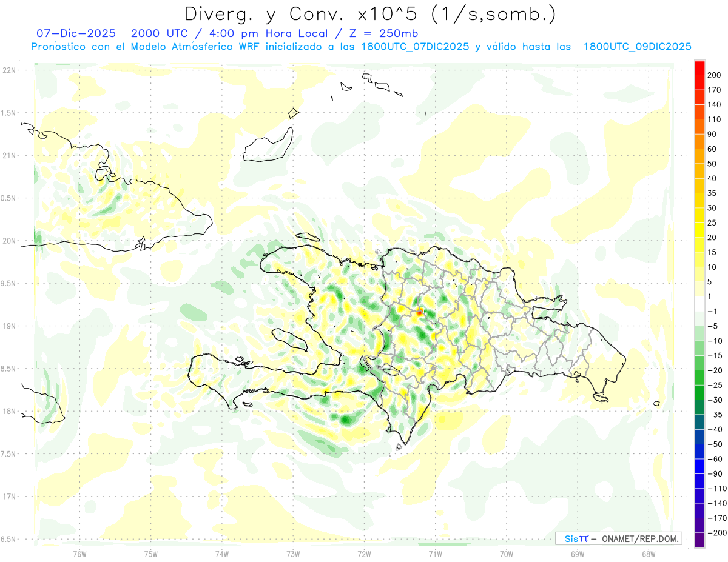Click the "8.5N" latitude label
This screenshot has width=728, height=562.
pos(8,369)
